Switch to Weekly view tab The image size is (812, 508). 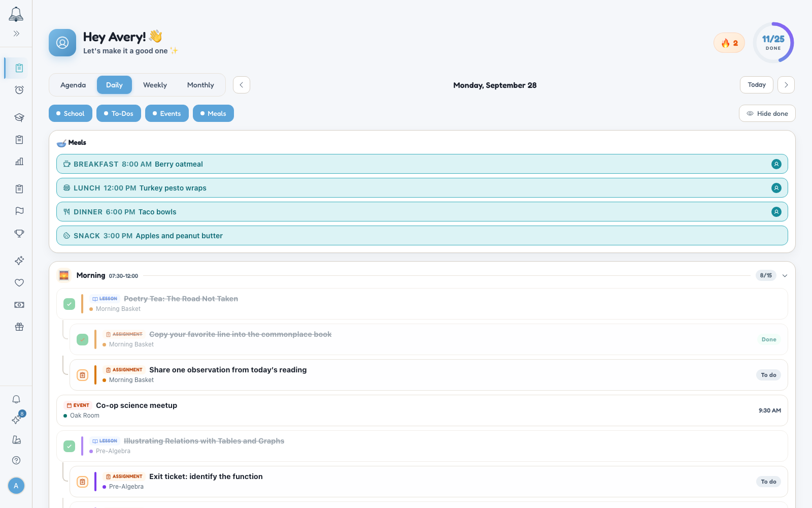[x=155, y=85]
